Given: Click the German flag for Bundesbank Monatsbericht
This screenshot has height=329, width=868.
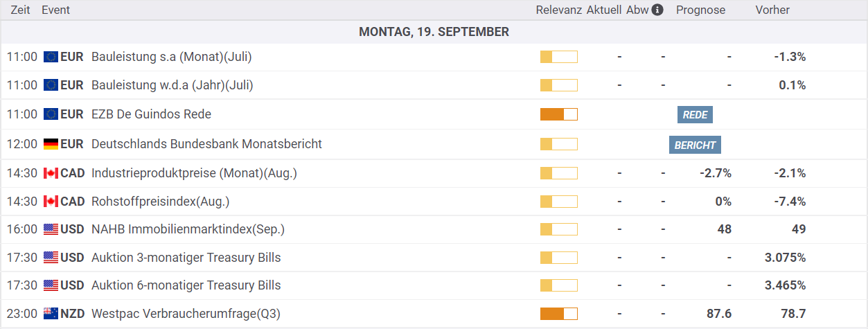Looking at the screenshot, I should (51, 144).
